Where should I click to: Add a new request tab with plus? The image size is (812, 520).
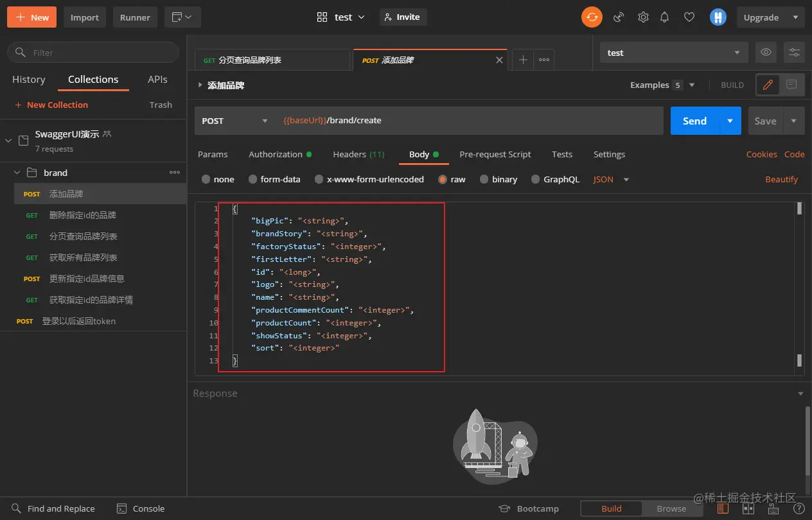tap(523, 60)
